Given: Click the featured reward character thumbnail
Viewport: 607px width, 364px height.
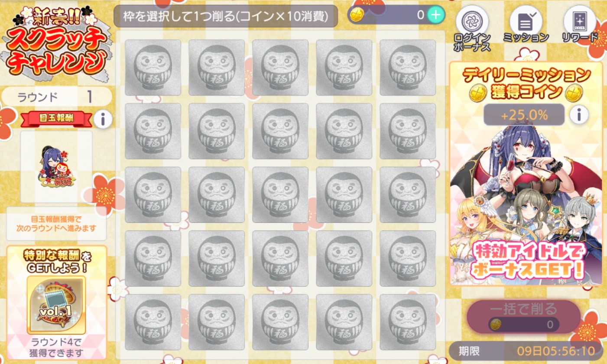Looking at the screenshot, I should click(56, 167).
